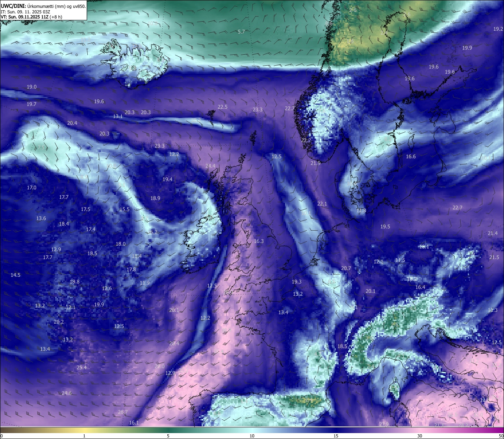This screenshot has width=504, height=439.
Task: Click the map value '16.1'
Action: pyautogui.click(x=134, y=422)
